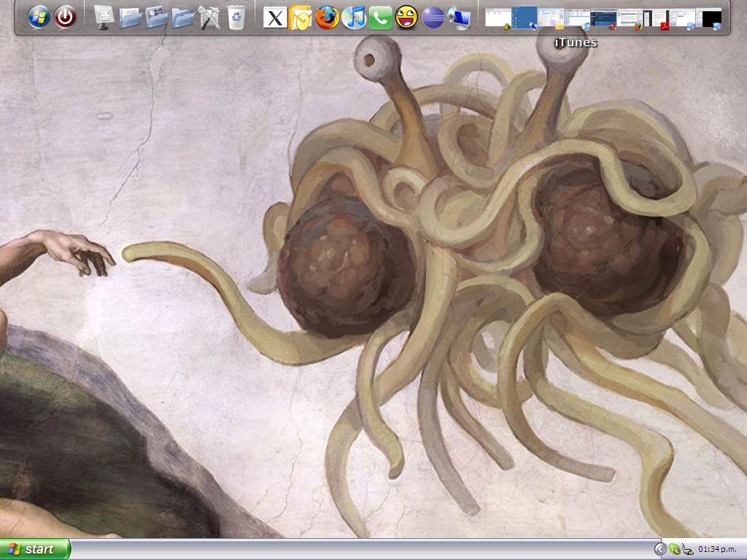Open the My Computer monitor icon in the dock
Screen dimensions: 747x560
[104, 17]
